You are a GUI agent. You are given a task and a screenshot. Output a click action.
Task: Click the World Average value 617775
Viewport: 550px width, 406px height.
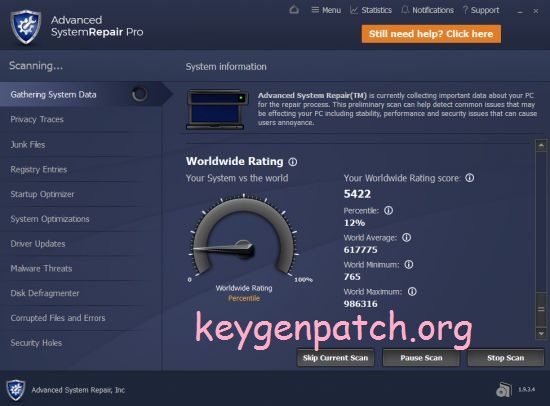pyautogui.click(x=361, y=250)
